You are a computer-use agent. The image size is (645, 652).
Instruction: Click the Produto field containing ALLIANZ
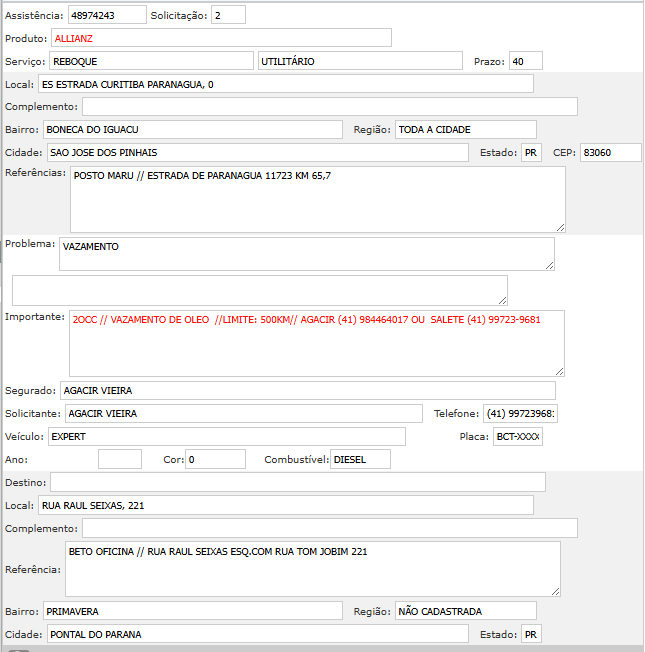click(x=221, y=38)
